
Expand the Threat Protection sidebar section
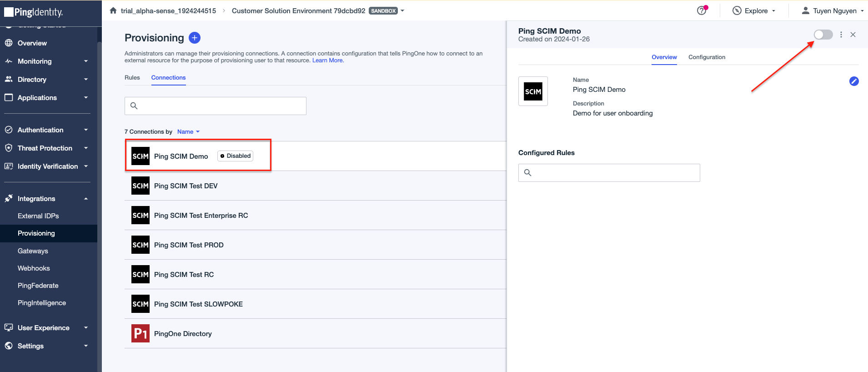click(86, 148)
